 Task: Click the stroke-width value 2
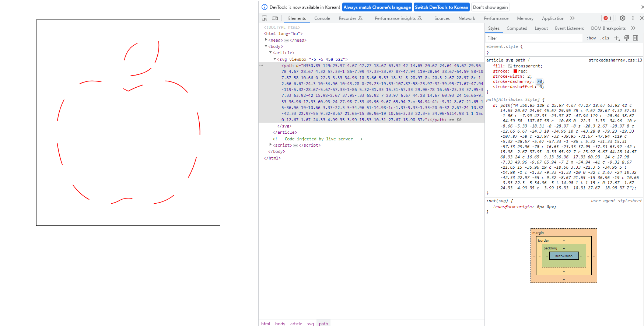pos(529,76)
